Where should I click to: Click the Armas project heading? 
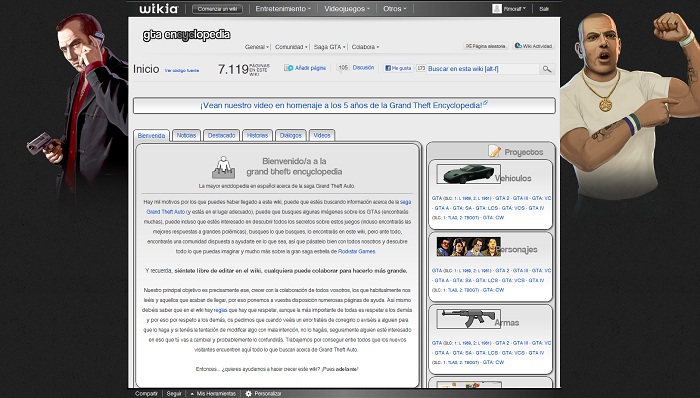pyautogui.click(x=506, y=323)
